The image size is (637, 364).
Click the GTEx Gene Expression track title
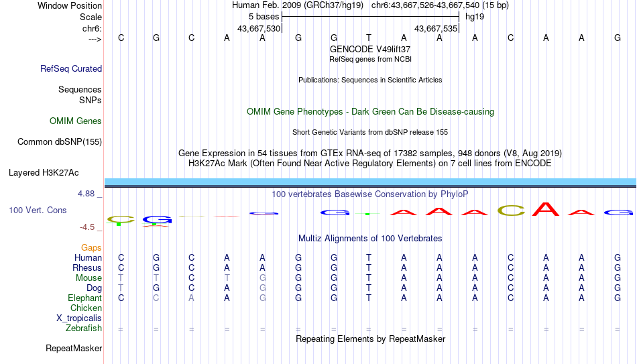pos(370,153)
